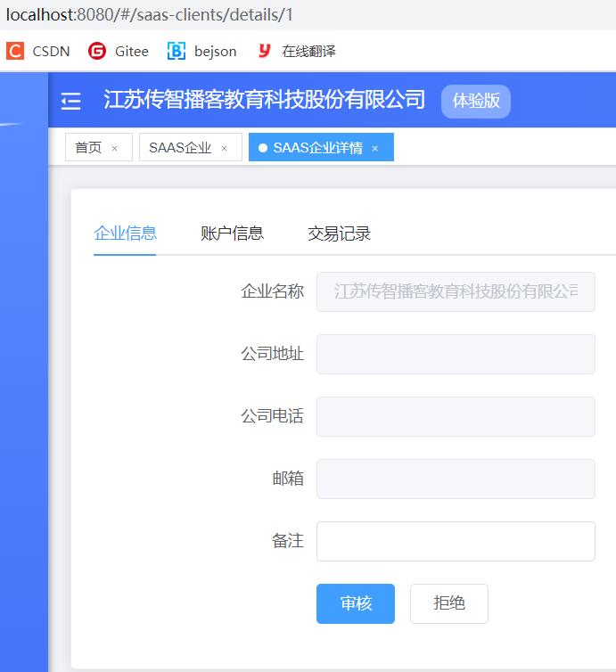Open CSDN bookmark
Image resolution: width=616 pixels, height=672 pixels.
38,51
